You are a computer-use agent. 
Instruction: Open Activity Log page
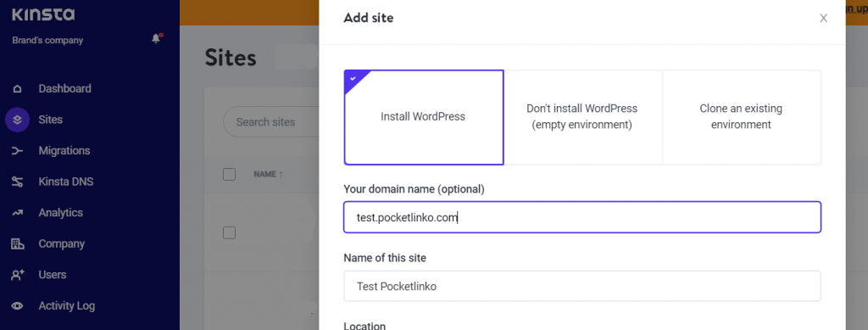[x=66, y=305]
